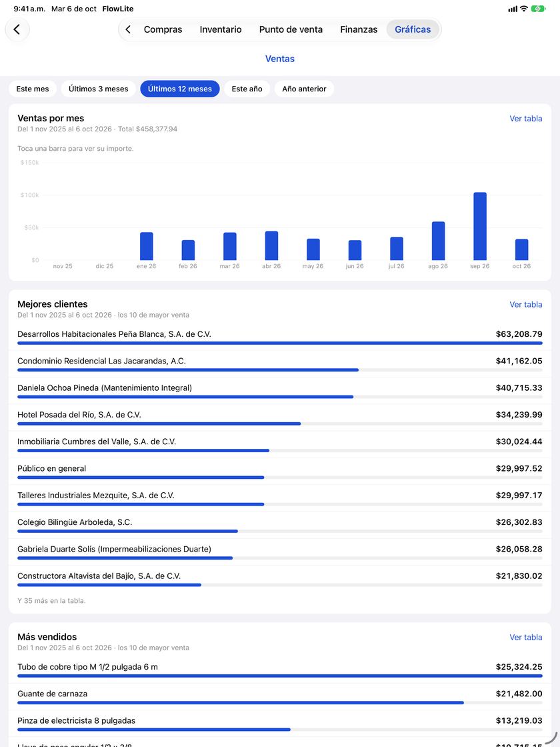Tap the jul 26 sales bar
This screenshot has width=560, height=747.
pyautogui.click(x=397, y=249)
